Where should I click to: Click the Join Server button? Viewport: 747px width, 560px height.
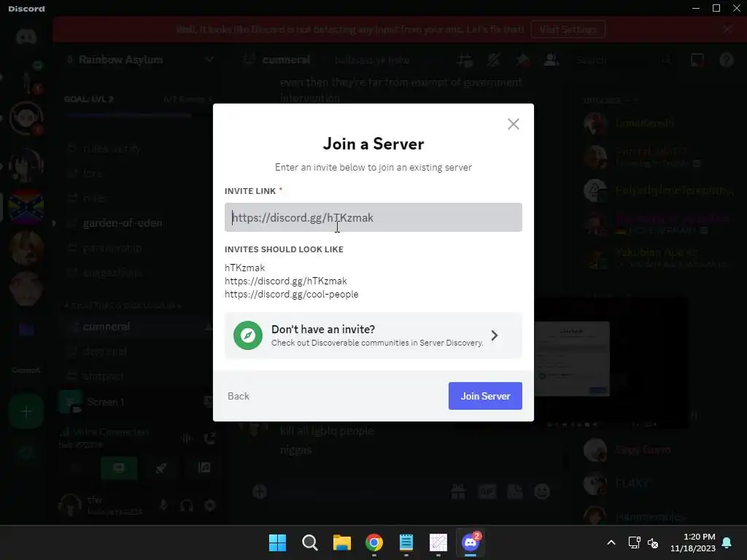coord(485,396)
